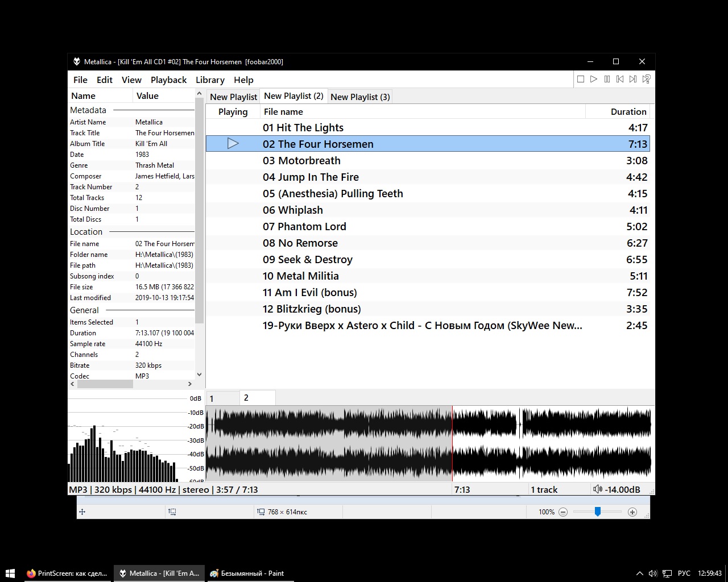728x582 pixels.
Task: Click the random playback button
Action: [x=647, y=80]
